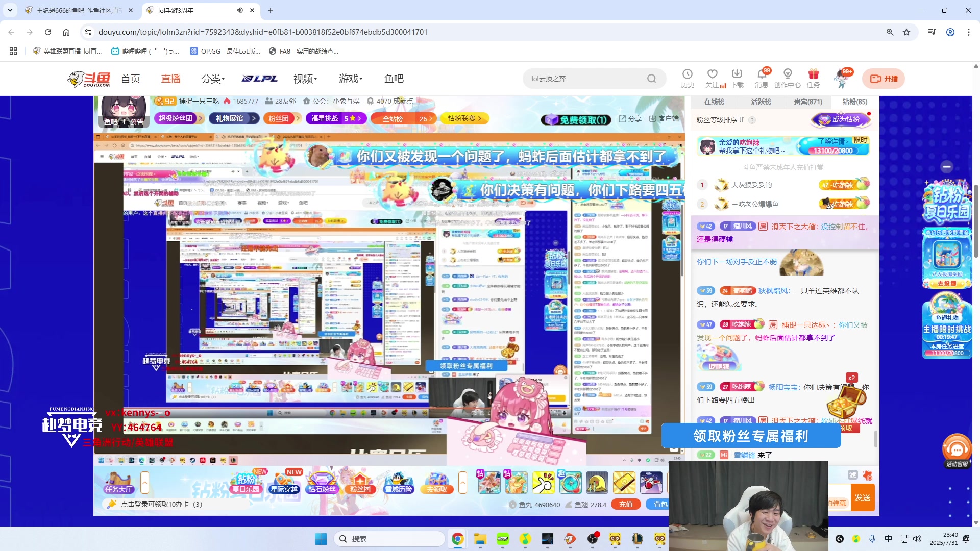Open the 任务 gift box icon

(814, 79)
